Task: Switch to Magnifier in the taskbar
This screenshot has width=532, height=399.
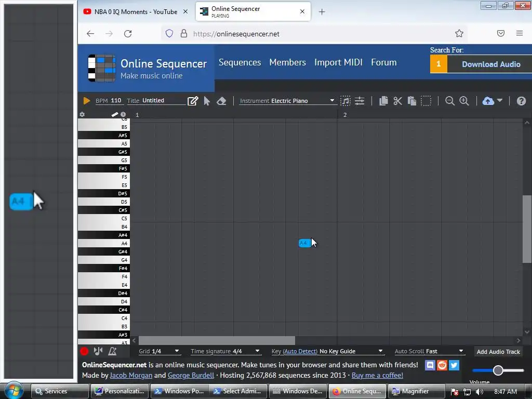Action: click(416, 391)
